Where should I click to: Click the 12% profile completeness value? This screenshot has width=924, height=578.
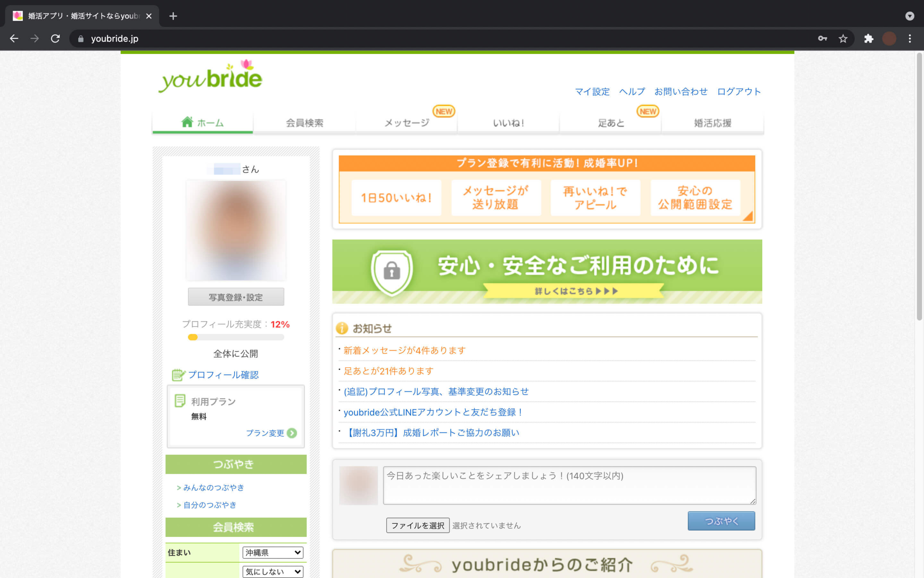(x=280, y=324)
